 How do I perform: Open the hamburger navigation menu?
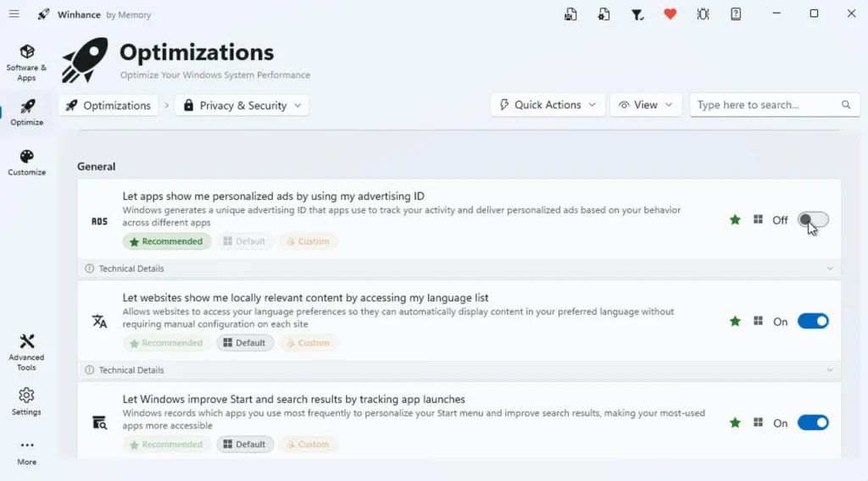click(14, 14)
